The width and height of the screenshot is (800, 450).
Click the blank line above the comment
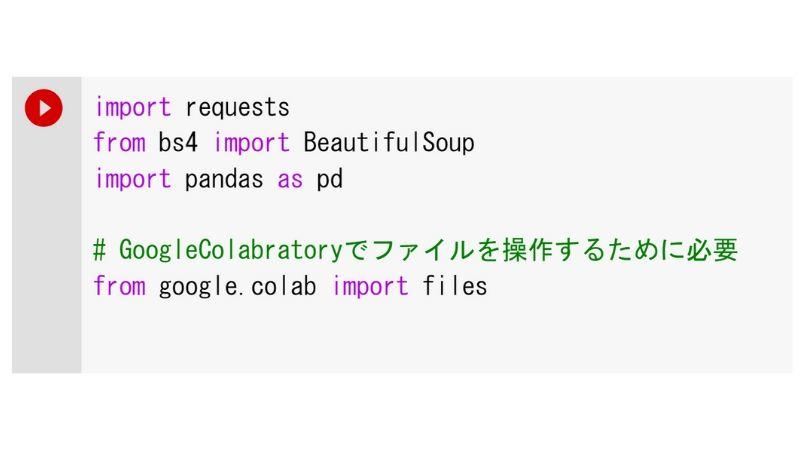(437, 214)
